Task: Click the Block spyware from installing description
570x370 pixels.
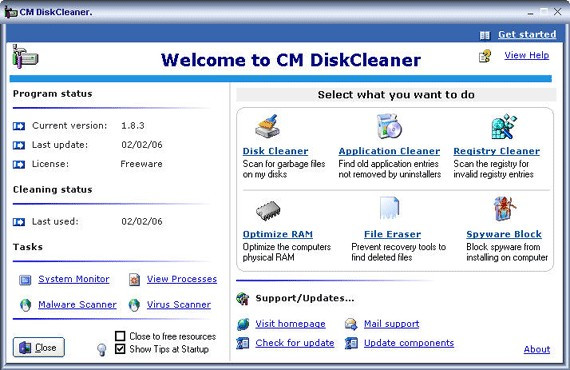Action: tap(507, 252)
